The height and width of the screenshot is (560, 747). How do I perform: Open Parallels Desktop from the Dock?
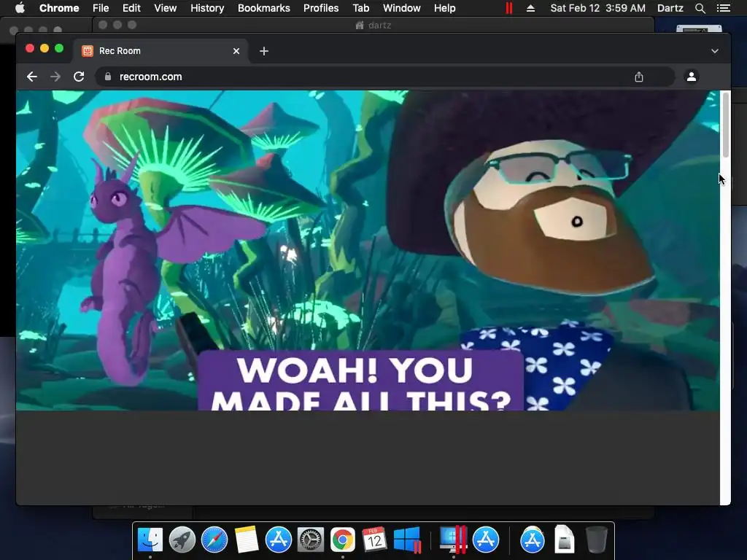tap(452, 540)
